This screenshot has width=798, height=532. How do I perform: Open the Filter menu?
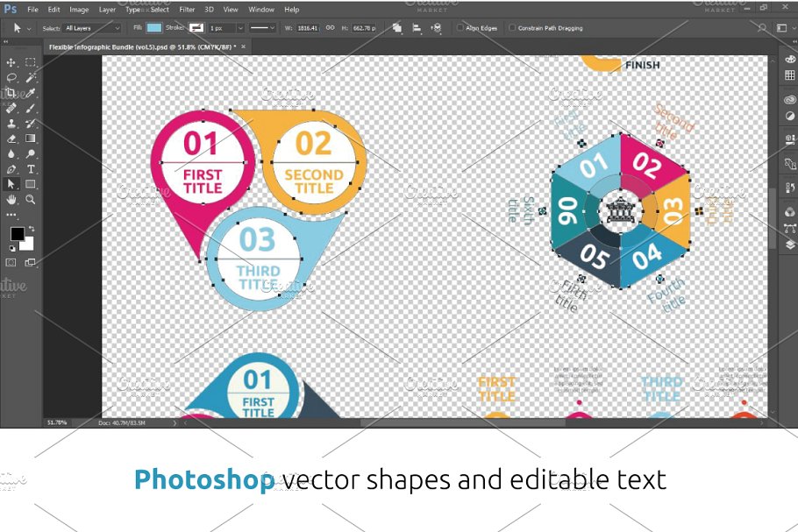pyautogui.click(x=187, y=9)
